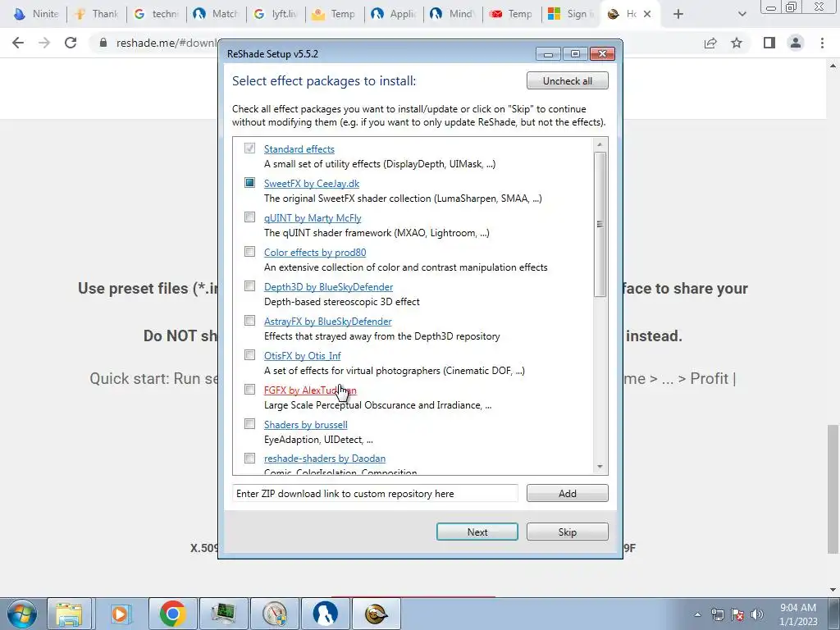Tick AstrayFX by BlueSkyDefender checkbox
840x630 pixels.
[249, 321]
